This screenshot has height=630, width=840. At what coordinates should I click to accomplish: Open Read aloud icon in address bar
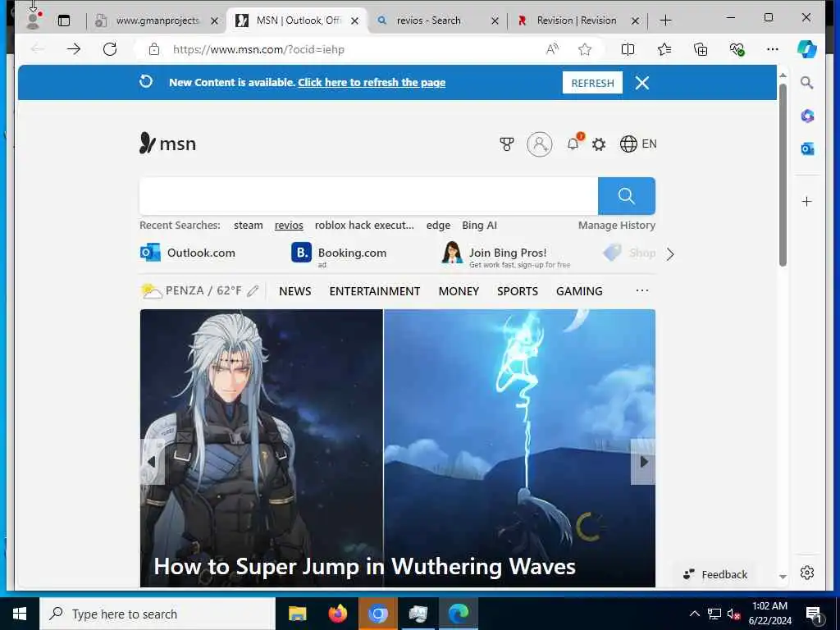tap(552, 49)
